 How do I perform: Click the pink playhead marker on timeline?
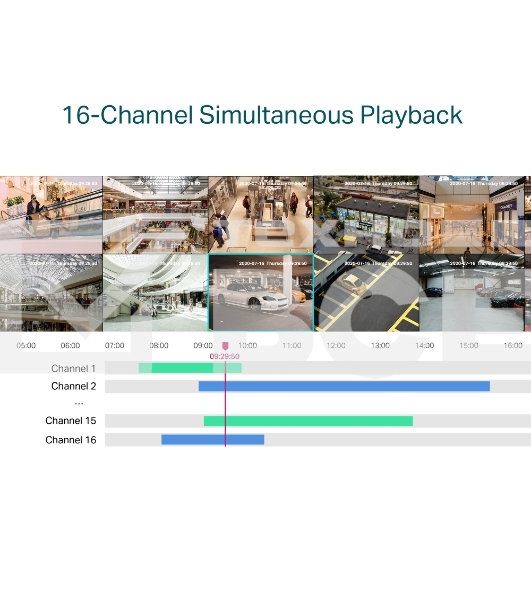point(225,346)
